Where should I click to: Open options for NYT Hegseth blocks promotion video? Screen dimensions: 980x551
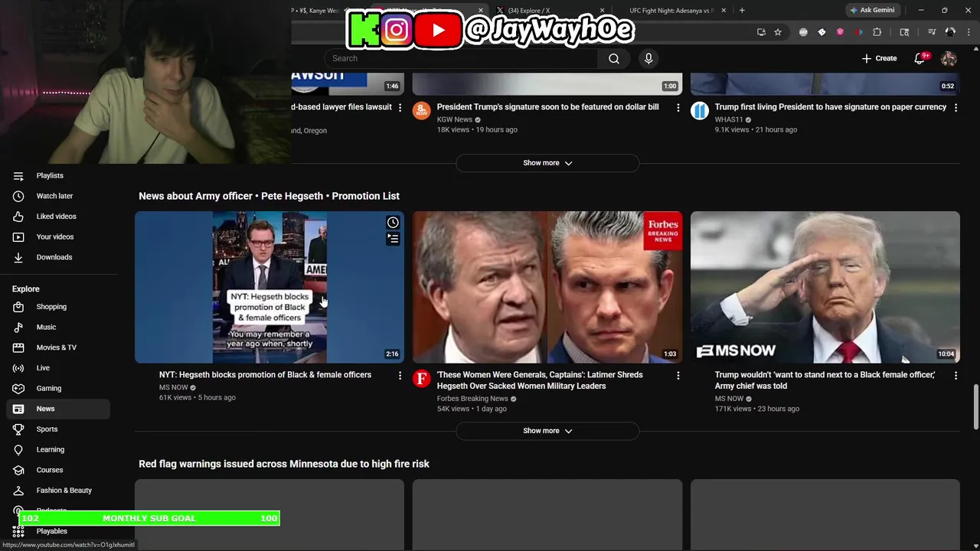click(400, 375)
